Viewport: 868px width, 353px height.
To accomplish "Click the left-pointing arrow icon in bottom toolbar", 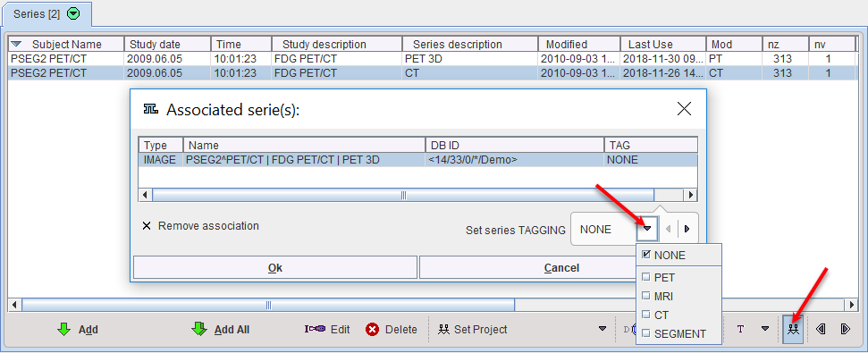I will coord(821,329).
